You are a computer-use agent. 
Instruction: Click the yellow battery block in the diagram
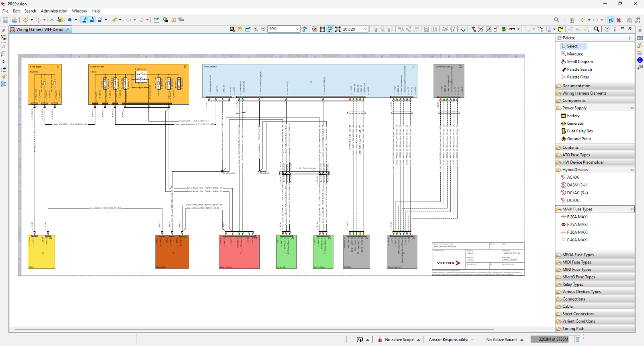pyautogui.click(x=41, y=252)
